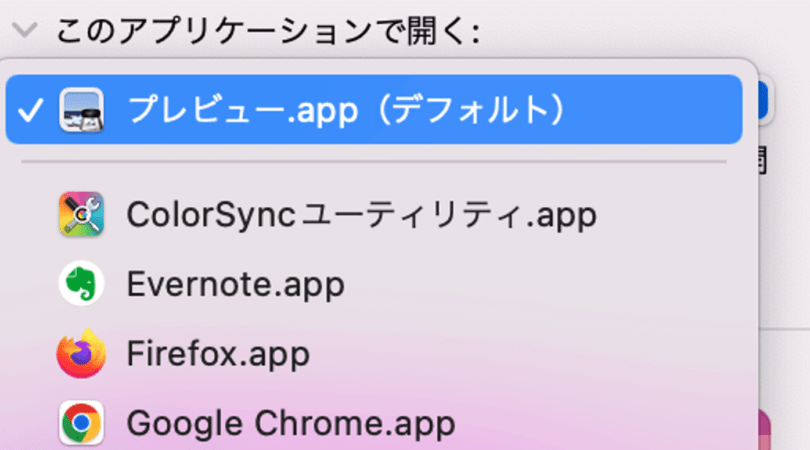The image size is (810, 450).
Task: Choose ColorSyncユーティリティ.app to open the file
Action: point(361,214)
